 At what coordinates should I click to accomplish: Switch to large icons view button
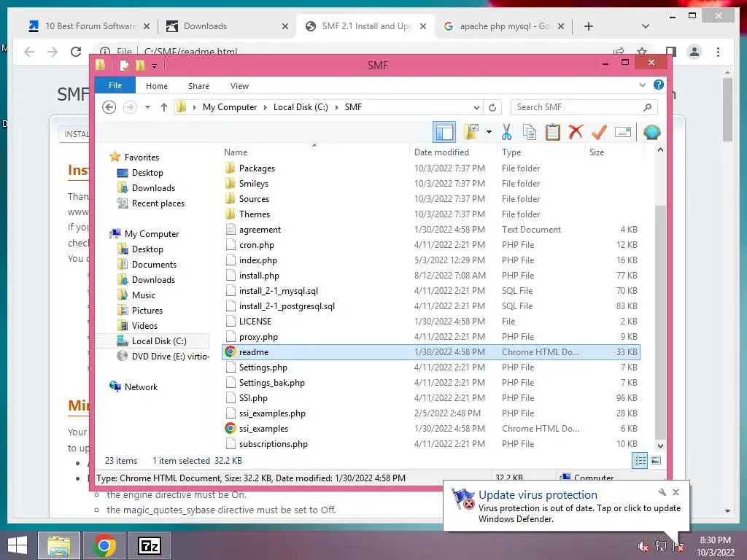(x=656, y=460)
